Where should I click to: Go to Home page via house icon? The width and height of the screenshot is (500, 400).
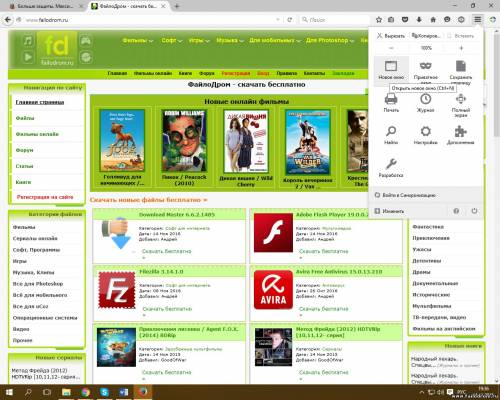[x=433, y=20]
